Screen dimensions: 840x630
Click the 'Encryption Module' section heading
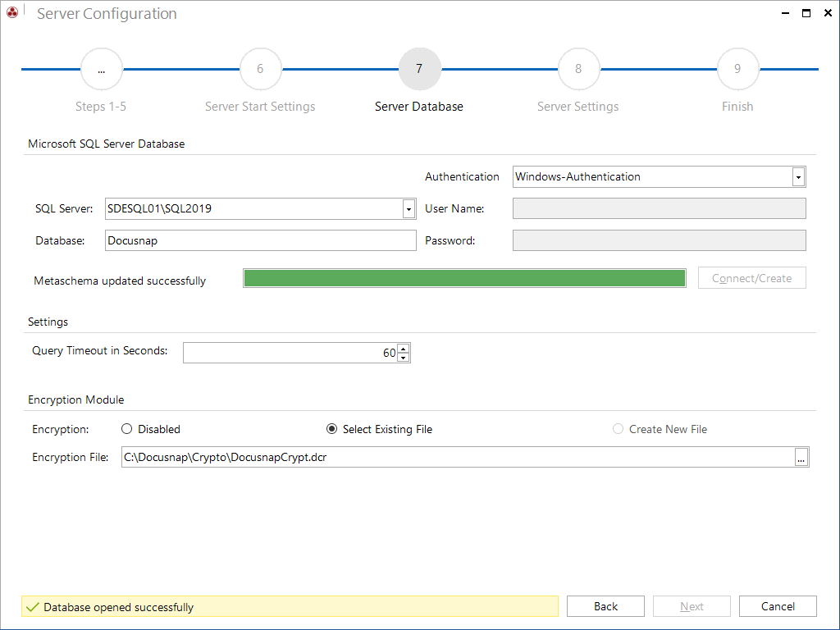pos(76,399)
